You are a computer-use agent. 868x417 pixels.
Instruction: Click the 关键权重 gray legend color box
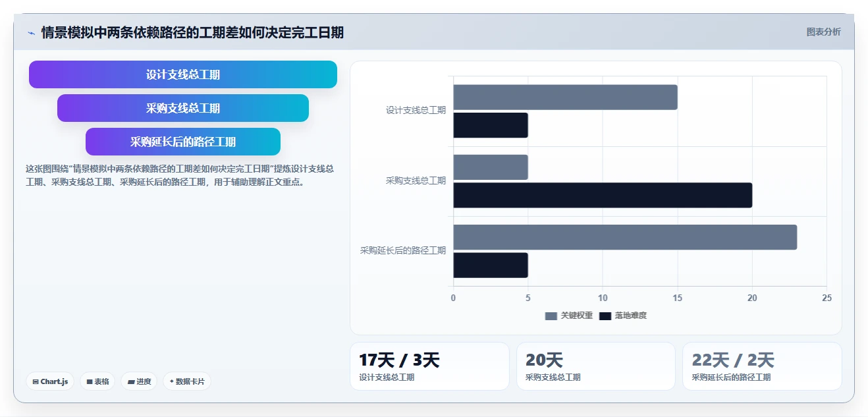551,316
